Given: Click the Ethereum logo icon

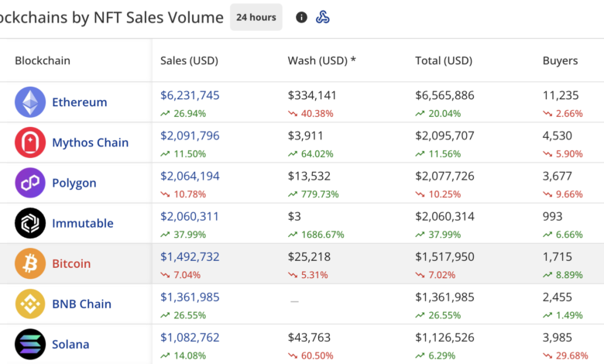Looking at the screenshot, I should (x=30, y=102).
